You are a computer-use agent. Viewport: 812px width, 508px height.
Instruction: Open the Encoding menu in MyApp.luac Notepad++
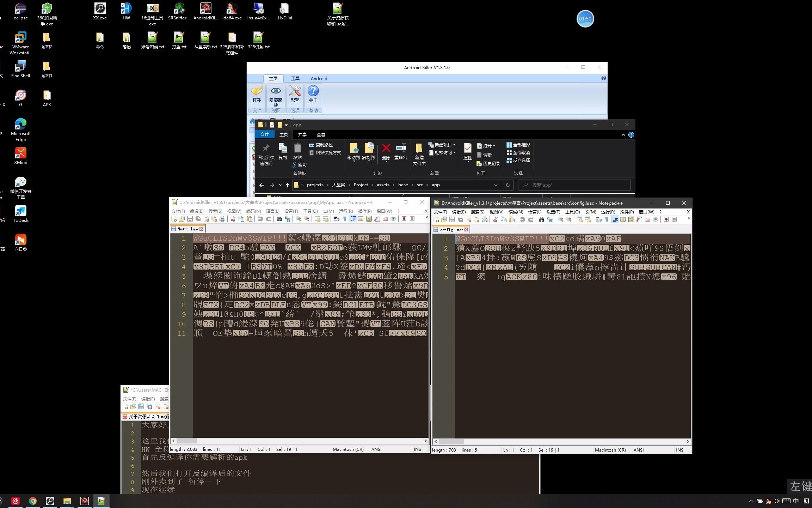click(x=253, y=211)
